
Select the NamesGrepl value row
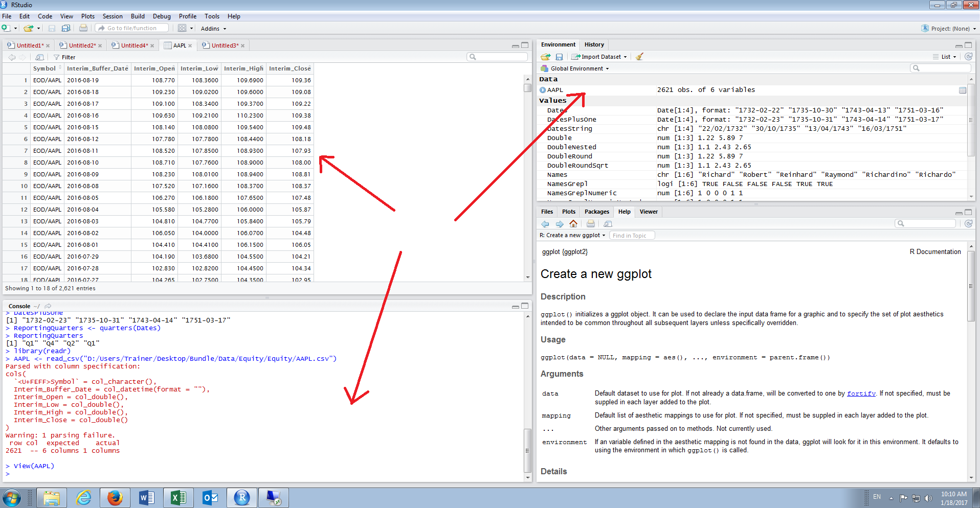click(752, 184)
